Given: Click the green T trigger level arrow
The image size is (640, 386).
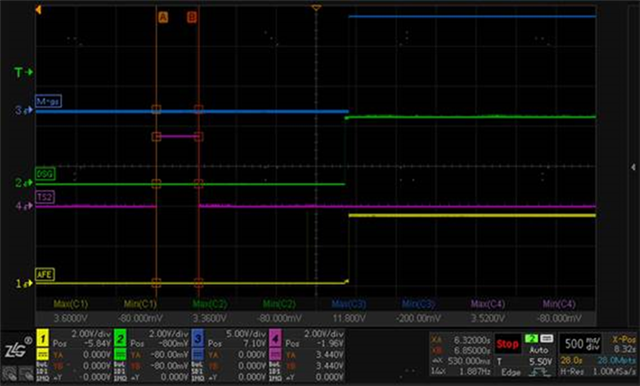Looking at the screenshot, I should pyautogui.click(x=24, y=73).
